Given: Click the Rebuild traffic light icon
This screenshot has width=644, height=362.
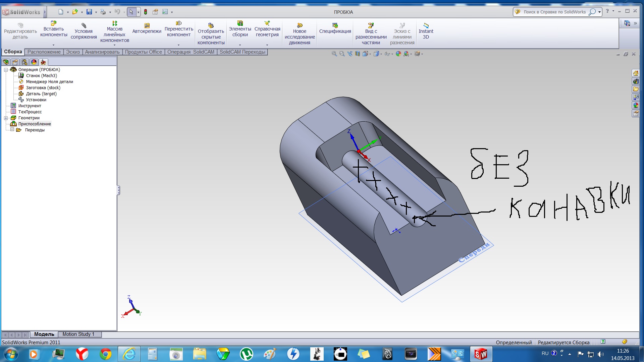Looking at the screenshot, I should click(146, 12).
